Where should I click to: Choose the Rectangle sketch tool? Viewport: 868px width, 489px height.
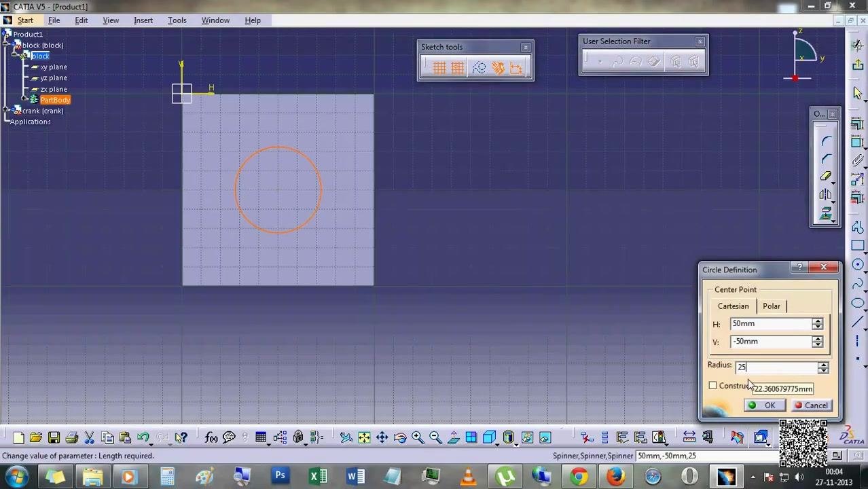pyautogui.click(x=858, y=245)
